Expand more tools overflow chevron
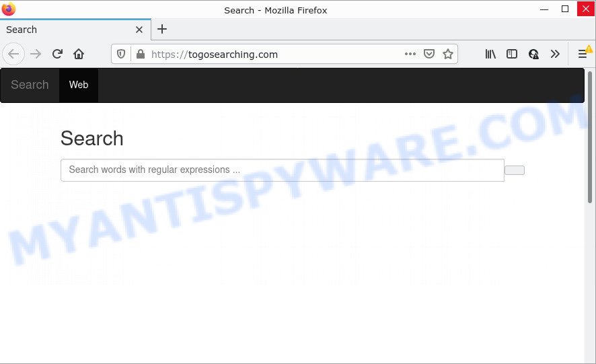 (556, 54)
